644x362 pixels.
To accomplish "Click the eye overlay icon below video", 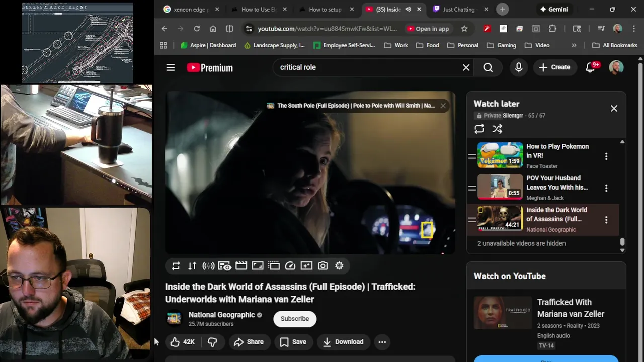I will (x=225, y=266).
